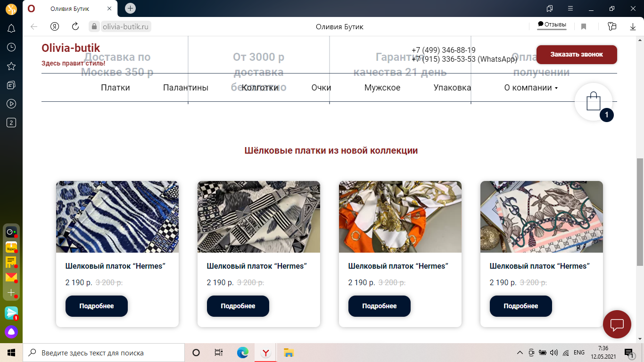Click 'Подробнее' under orange scarf
This screenshot has width=644, height=362.
[380, 306]
